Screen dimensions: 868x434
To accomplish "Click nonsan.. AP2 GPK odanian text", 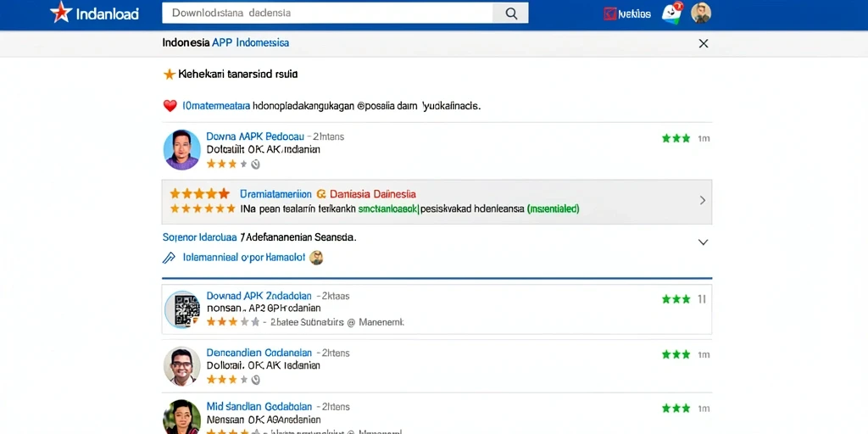I will [x=264, y=309].
